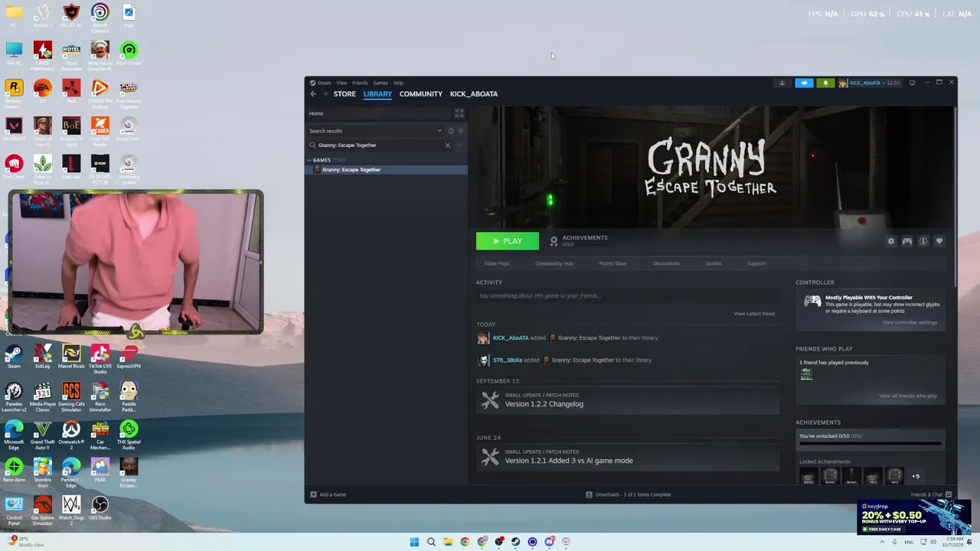Screen dimensions: 980x551
Task: Open Friends & Chat
Action: (x=931, y=494)
